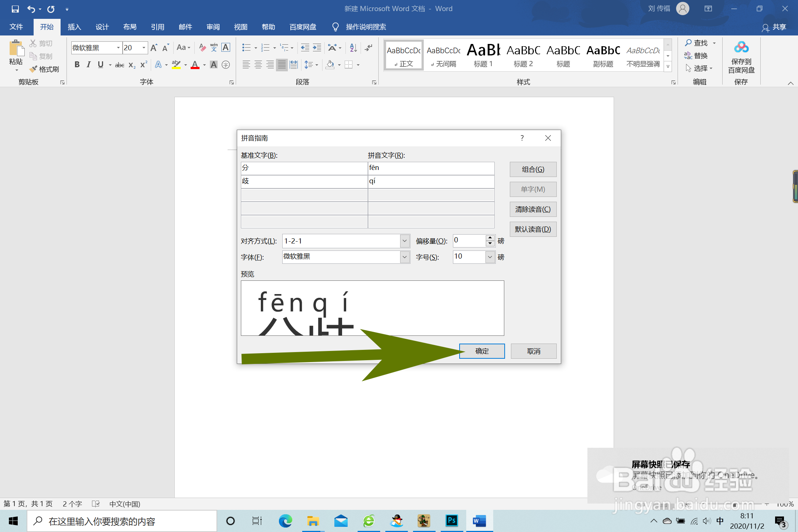Viewport: 798px width, 532px height.
Task: Open Photoshop from the taskbar
Action: (451, 521)
